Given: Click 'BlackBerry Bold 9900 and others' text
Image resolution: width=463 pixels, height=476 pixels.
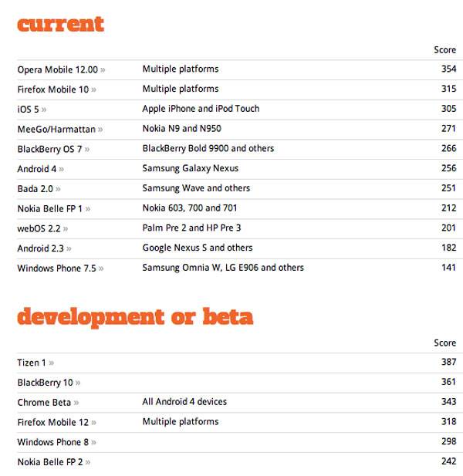Looking at the screenshot, I should pos(208,148).
